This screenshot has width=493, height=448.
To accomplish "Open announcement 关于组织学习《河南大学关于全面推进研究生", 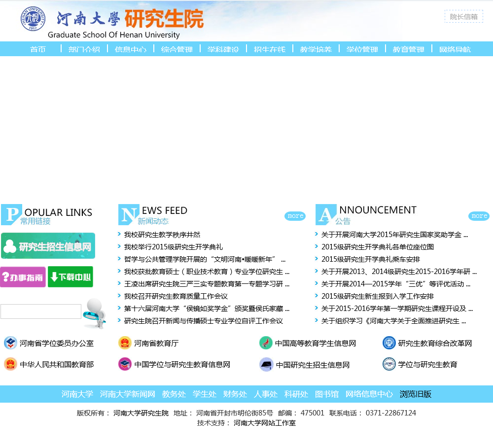I will point(393,321).
